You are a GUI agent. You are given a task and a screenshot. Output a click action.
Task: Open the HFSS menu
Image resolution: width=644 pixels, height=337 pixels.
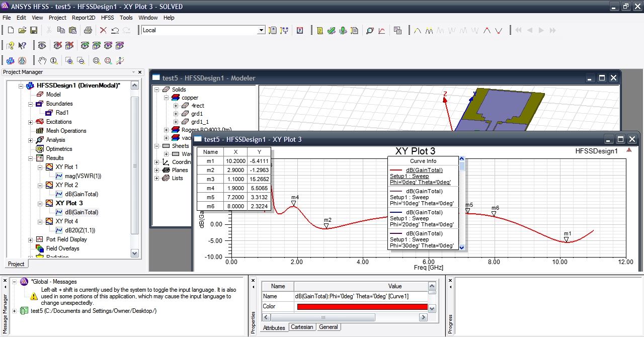(x=108, y=18)
